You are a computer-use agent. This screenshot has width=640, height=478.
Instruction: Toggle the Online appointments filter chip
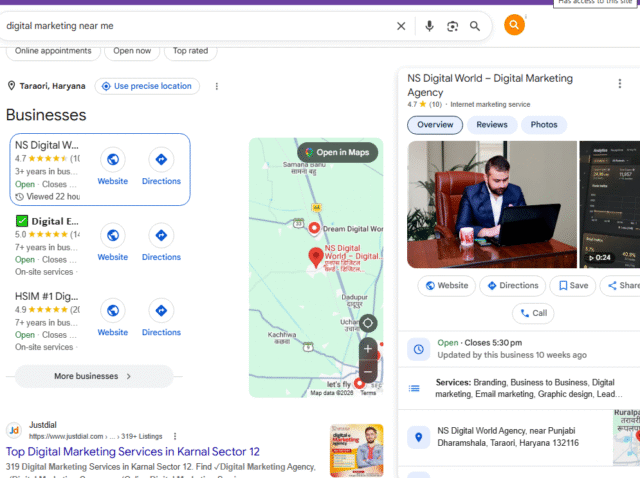pyautogui.click(x=53, y=51)
